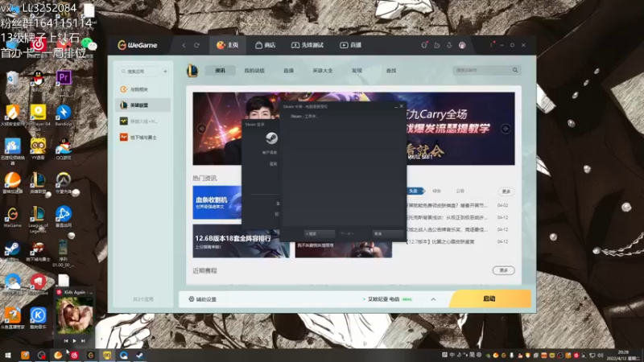Open the 12.7版本 比翼之心 news item
The width and height of the screenshot is (644, 362).
440,242
